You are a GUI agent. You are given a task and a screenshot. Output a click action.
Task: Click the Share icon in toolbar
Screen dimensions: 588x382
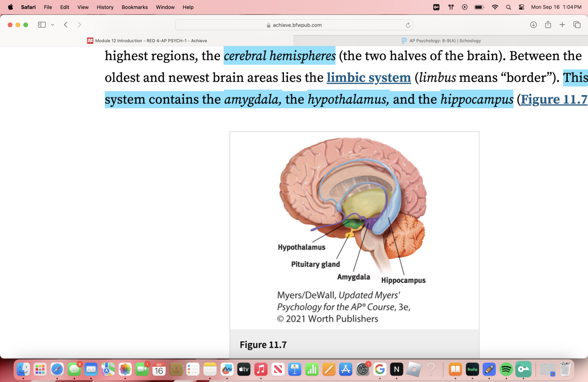coord(548,25)
